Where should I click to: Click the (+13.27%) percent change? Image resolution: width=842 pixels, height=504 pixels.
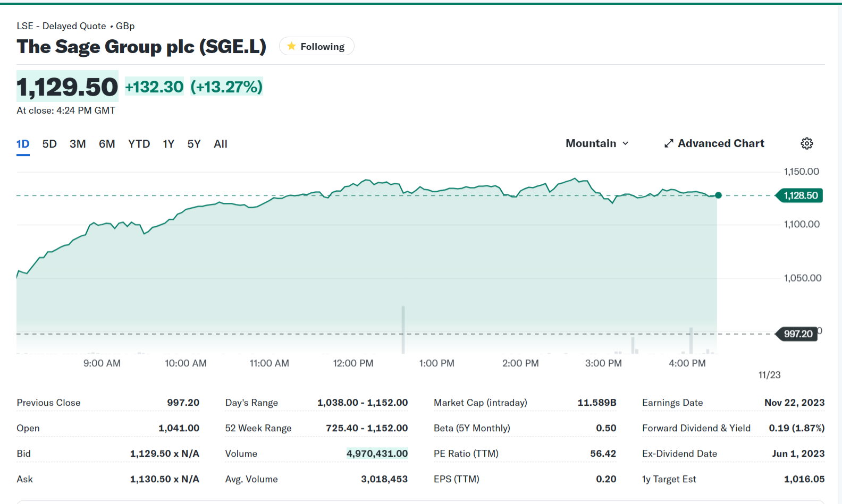point(226,87)
